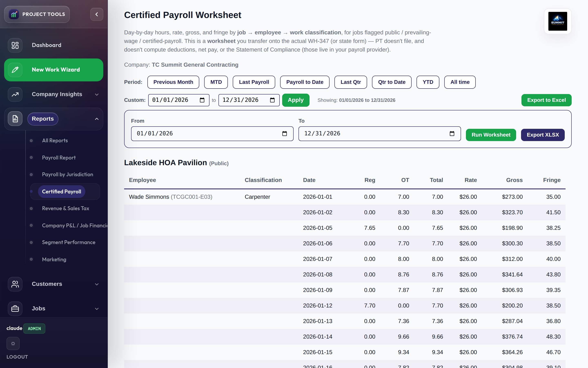Screen dimensions: 588x368
Task: Open Company P&L / Job Financials report
Action: [x=75, y=225]
